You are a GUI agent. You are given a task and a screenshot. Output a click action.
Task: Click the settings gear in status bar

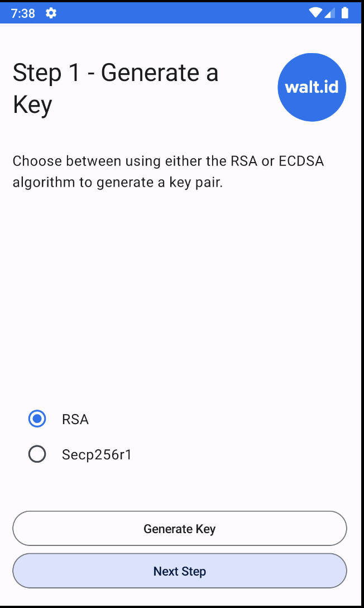click(51, 13)
